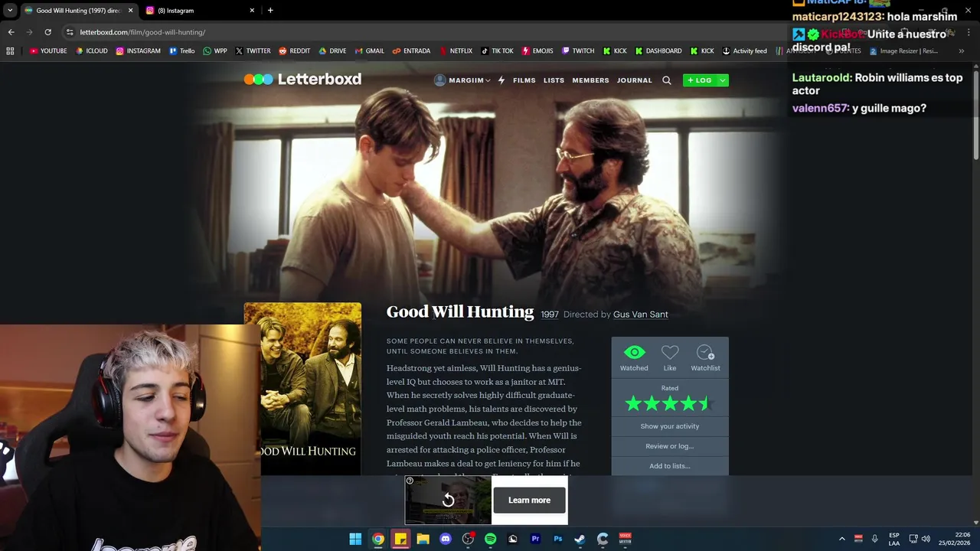
Task: Open the ad info question mark icon
Action: (410, 481)
